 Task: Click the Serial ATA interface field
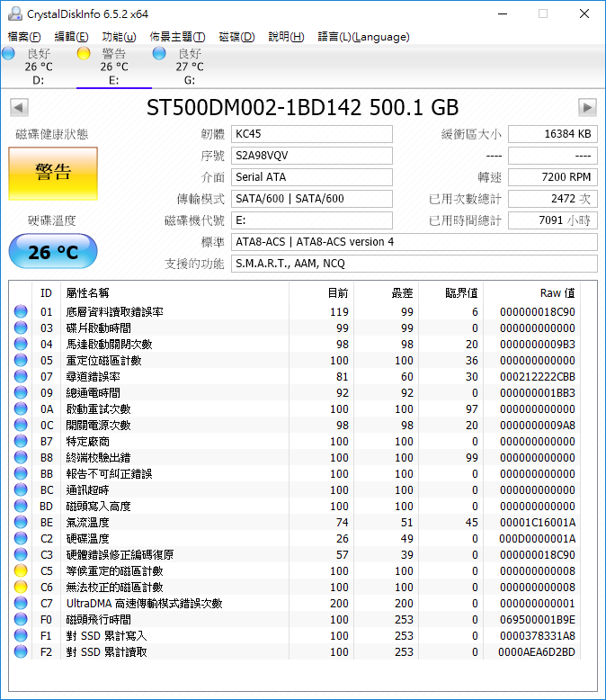pyautogui.click(x=312, y=177)
